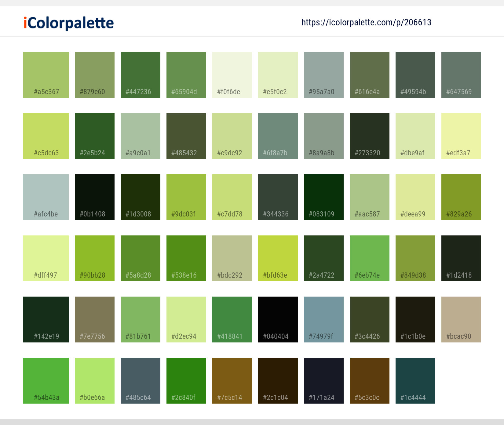Screen dimensions: 504x425
Task: Choose the #344336 swatch
Action: (278, 197)
